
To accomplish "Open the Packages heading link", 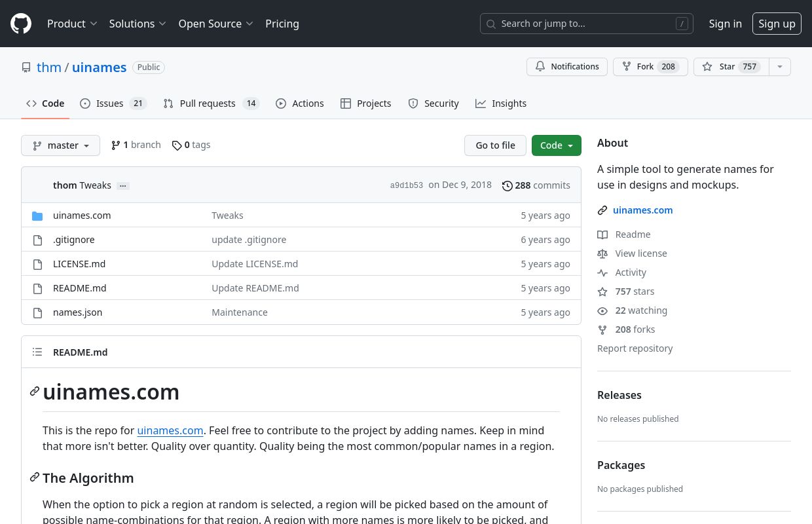I will (x=621, y=465).
